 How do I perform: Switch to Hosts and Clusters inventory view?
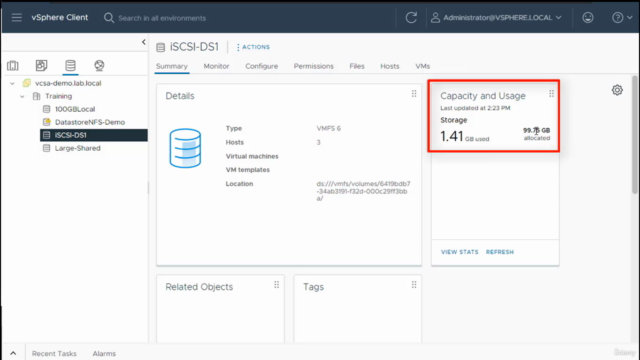pyautogui.click(x=13, y=65)
